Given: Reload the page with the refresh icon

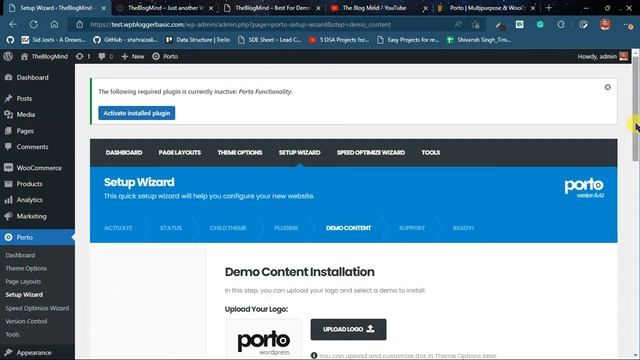Looking at the screenshot, I should point(34,24).
